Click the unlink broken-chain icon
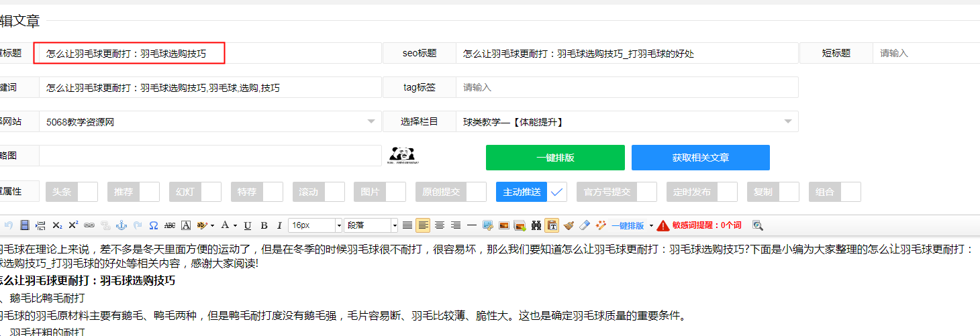Image resolution: width=980 pixels, height=336 pixels. click(105, 225)
